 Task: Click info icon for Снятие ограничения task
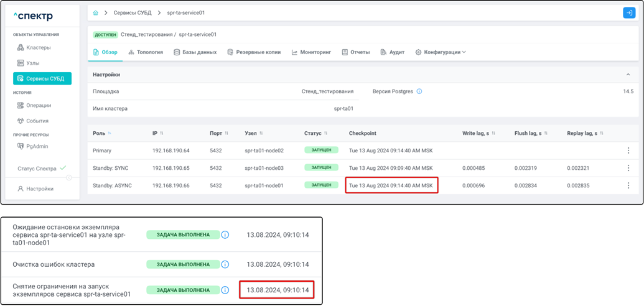coord(225,290)
